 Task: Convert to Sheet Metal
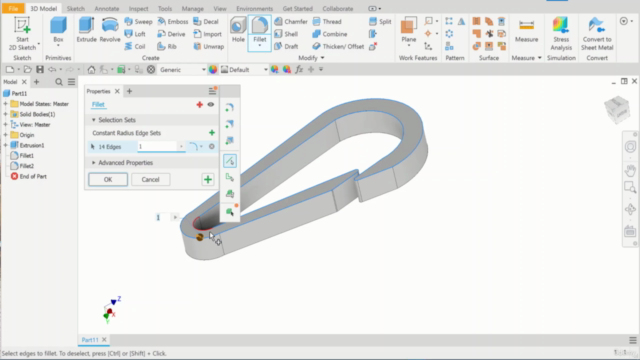[x=597, y=33]
